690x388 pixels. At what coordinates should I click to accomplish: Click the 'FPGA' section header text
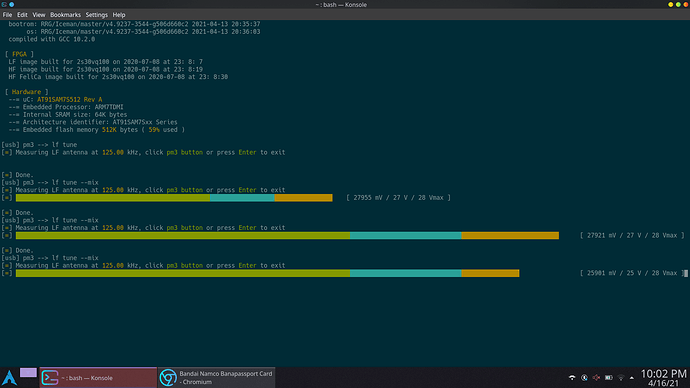19,54
